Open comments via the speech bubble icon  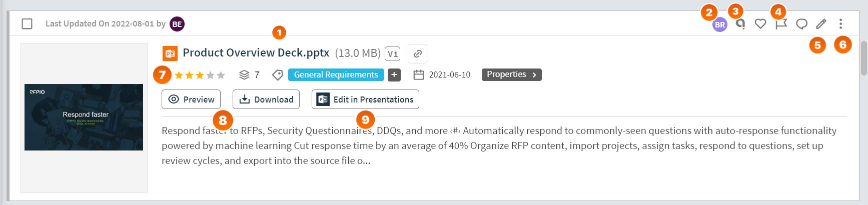(x=801, y=24)
